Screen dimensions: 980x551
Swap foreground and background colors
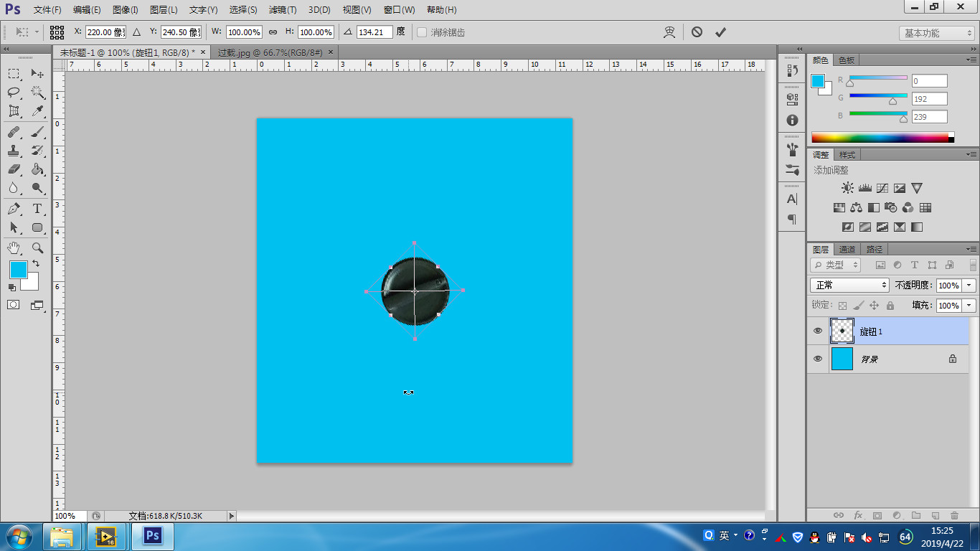click(x=36, y=264)
